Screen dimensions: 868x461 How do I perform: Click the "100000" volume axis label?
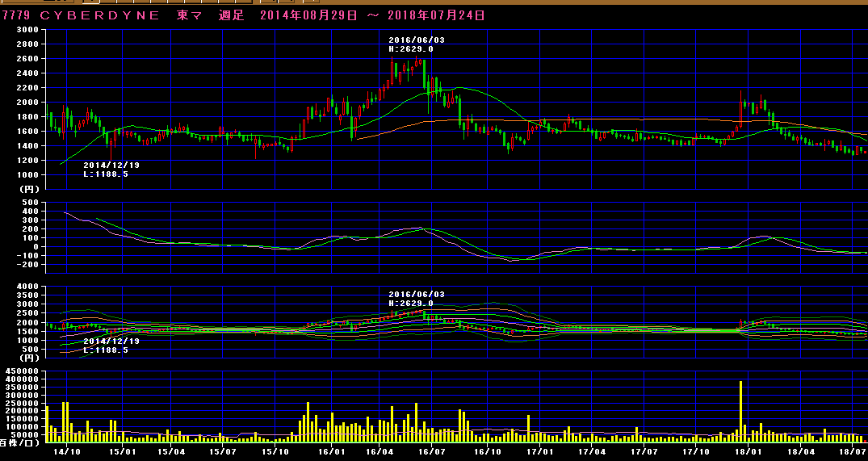[x=22, y=427]
